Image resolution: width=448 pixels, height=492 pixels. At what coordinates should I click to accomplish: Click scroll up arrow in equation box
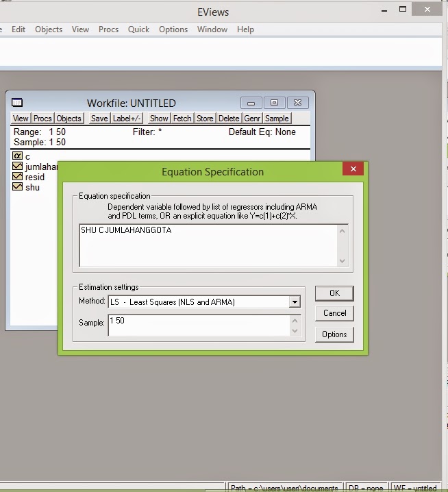[x=343, y=231]
